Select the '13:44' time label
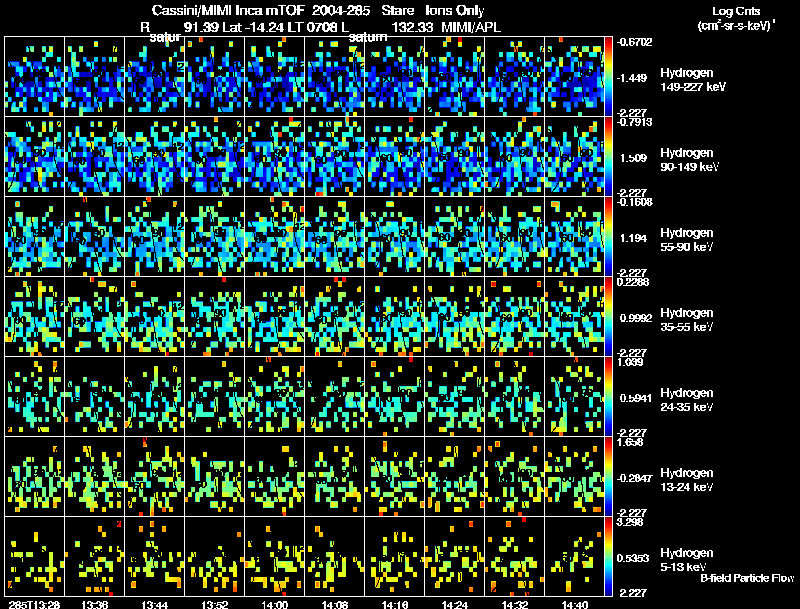 tap(155, 604)
